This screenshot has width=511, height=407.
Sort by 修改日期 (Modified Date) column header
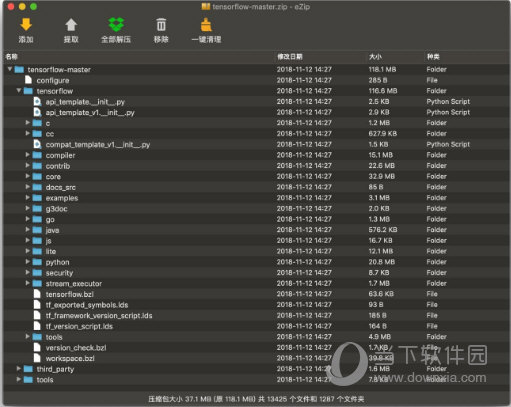pyautogui.click(x=290, y=57)
